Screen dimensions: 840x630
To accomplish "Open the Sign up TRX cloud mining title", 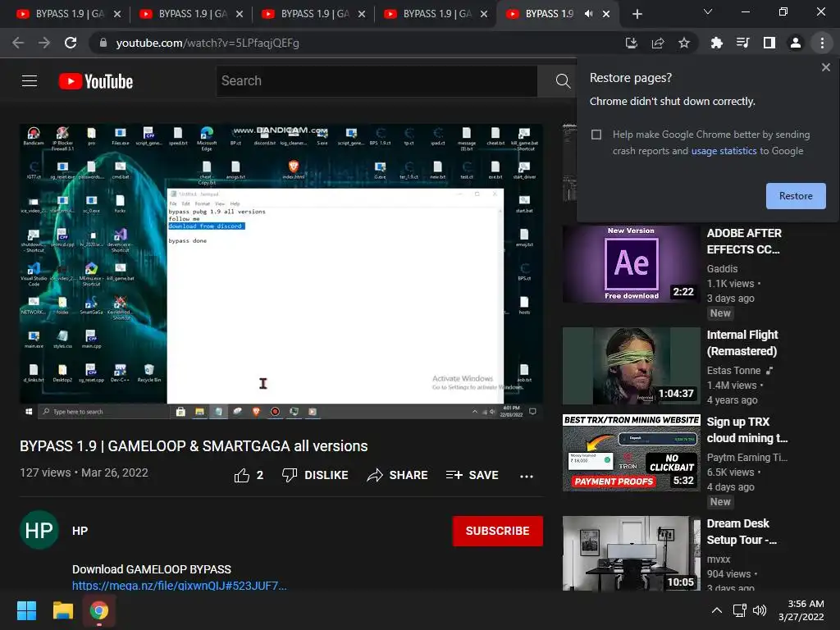I will point(746,430).
